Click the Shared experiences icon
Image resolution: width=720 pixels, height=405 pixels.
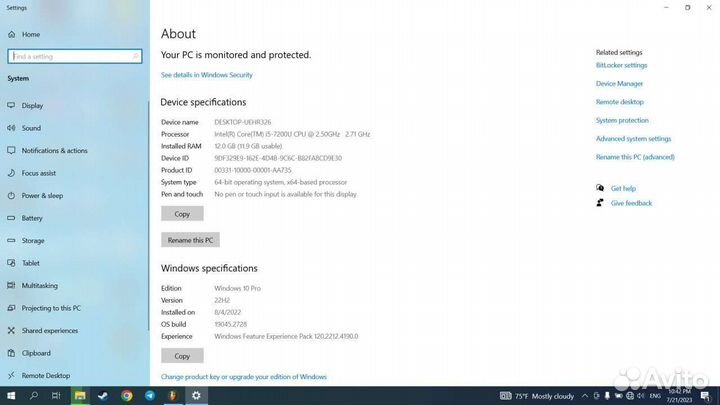[x=11, y=331]
